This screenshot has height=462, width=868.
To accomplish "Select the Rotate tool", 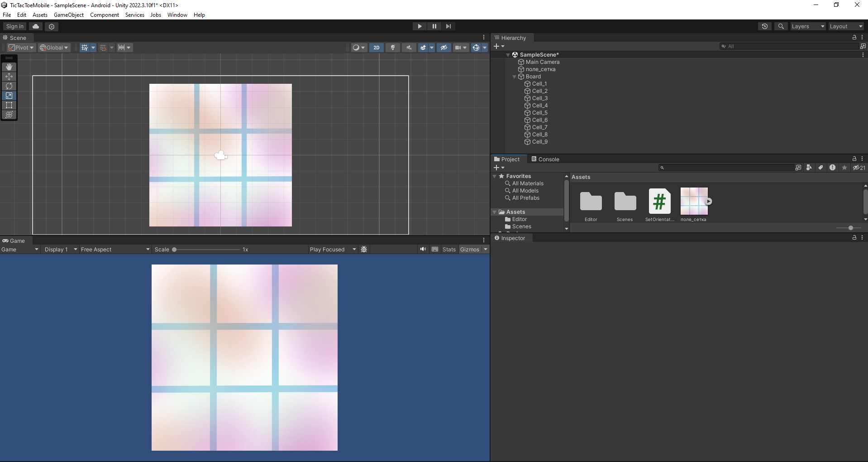I will pos(9,86).
